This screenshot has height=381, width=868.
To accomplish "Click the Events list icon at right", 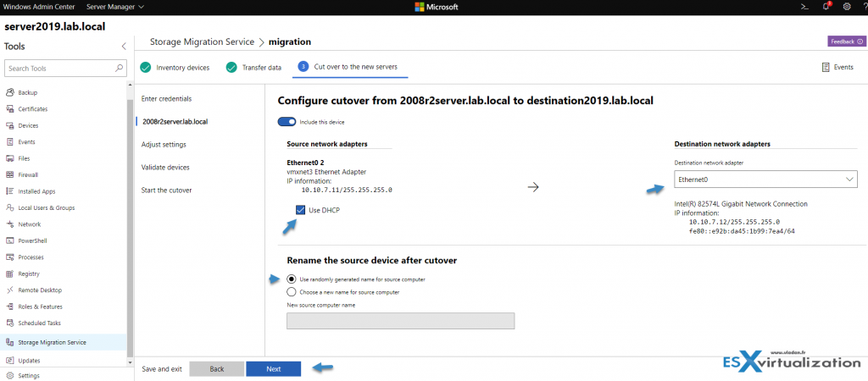I will tap(826, 67).
